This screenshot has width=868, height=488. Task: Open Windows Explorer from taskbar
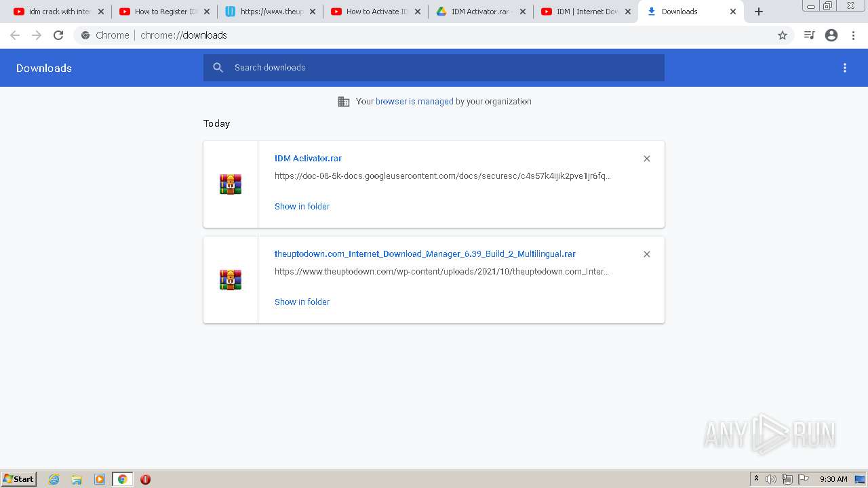click(x=77, y=479)
